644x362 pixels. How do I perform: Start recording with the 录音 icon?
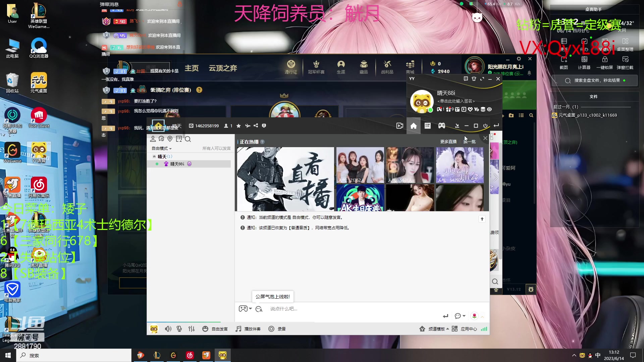click(277, 329)
